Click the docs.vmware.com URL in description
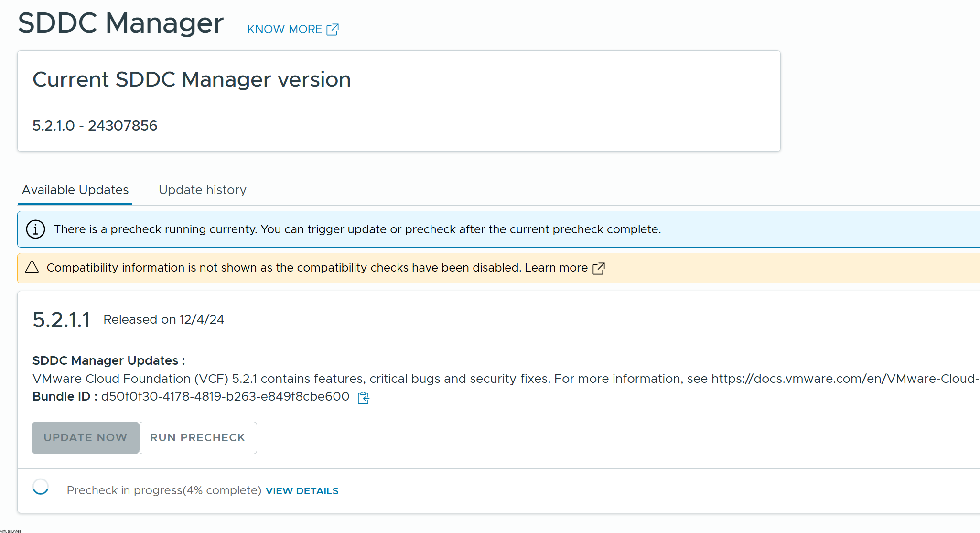The height and width of the screenshot is (533, 980). [845, 379]
